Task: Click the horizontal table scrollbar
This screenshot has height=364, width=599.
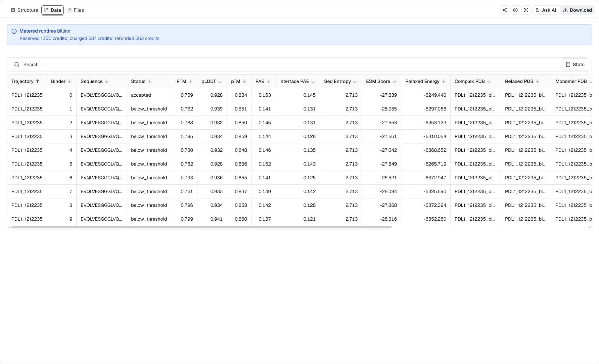Action: 201,227
